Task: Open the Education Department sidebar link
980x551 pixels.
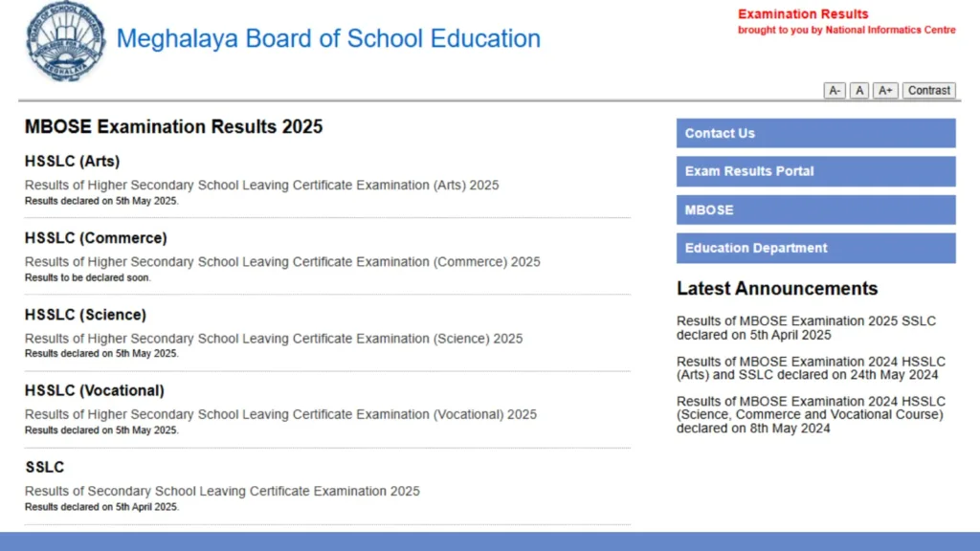Action: point(815,248)
